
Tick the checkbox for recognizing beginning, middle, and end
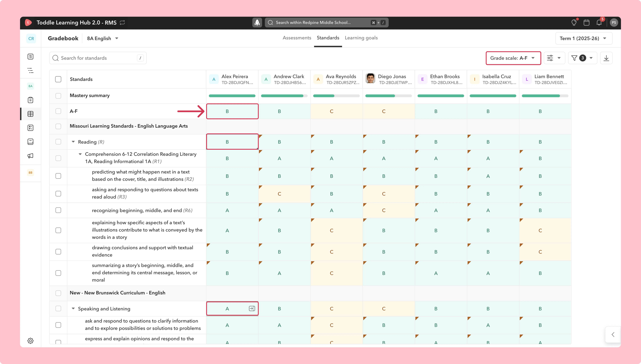(x=58, y=210)
